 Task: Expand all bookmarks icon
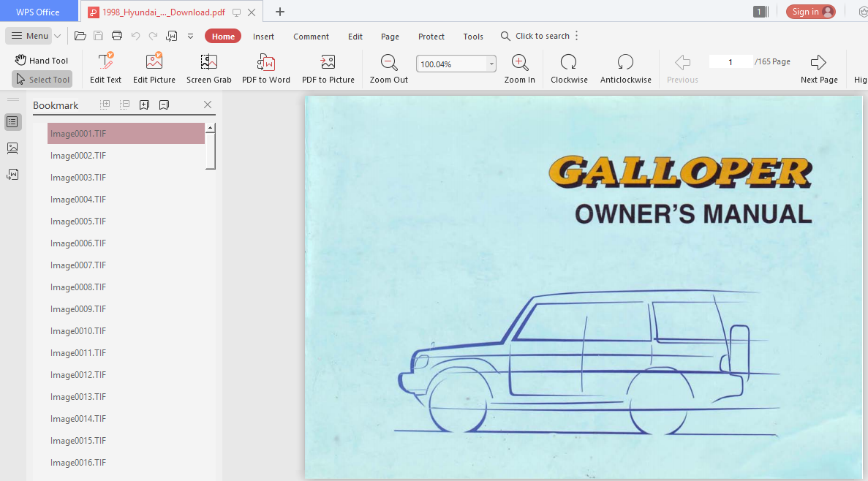(x=105, y=104)
